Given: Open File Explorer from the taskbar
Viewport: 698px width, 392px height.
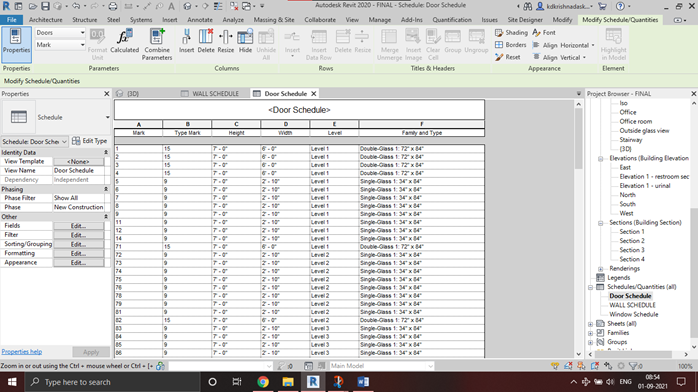Looking at the screenshot, I should coord(288,382).
